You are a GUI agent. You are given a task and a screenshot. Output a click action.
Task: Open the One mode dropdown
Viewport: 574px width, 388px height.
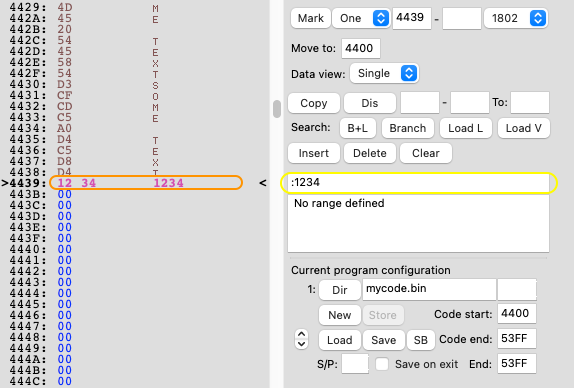coord(361,18)
